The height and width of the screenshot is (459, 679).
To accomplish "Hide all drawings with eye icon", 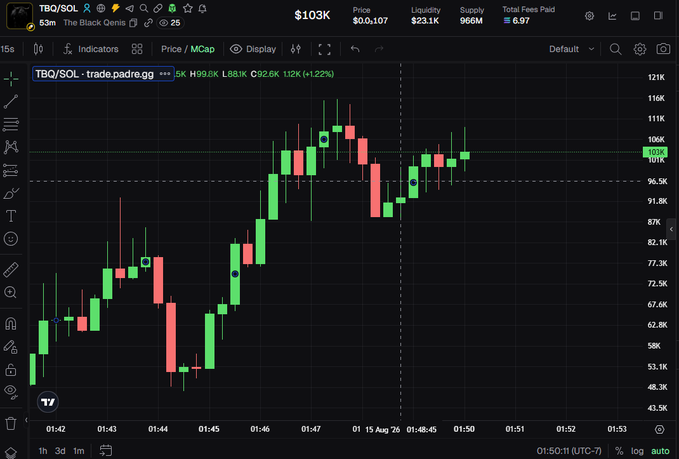I will (11, 392).
